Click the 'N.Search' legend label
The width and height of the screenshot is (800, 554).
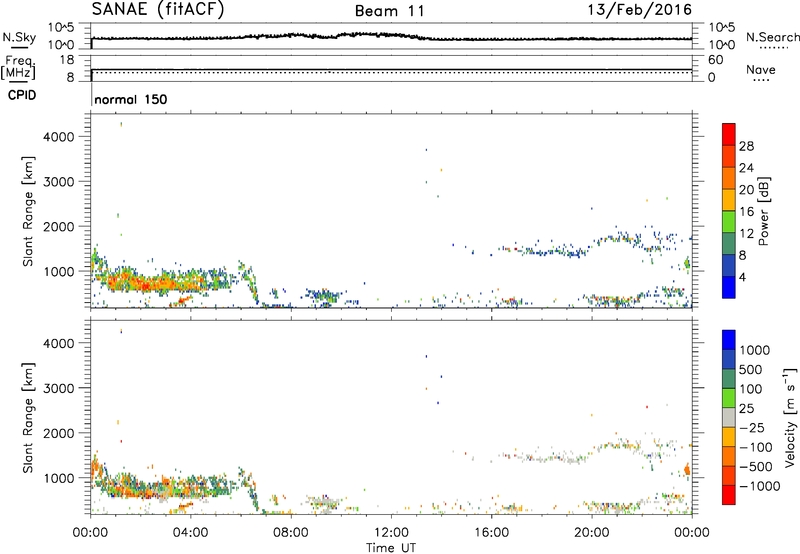[x=772, y=37]
